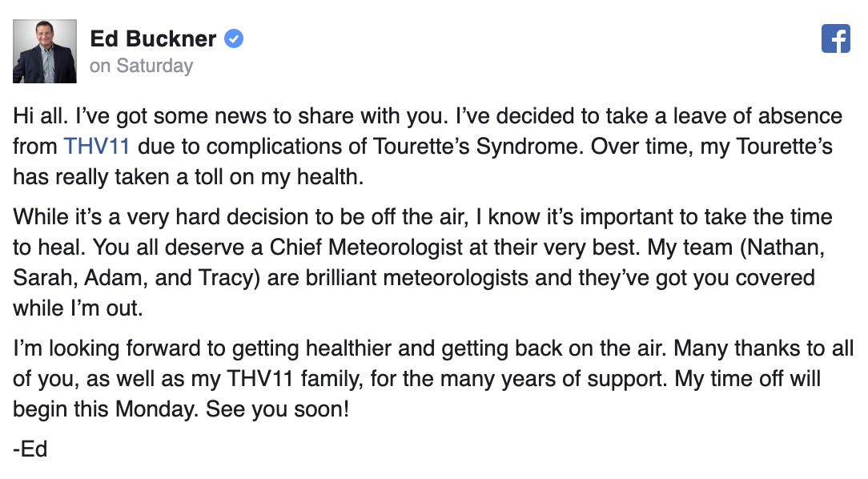Open Ed Buckner's profile photo

(x=45, y=51)
